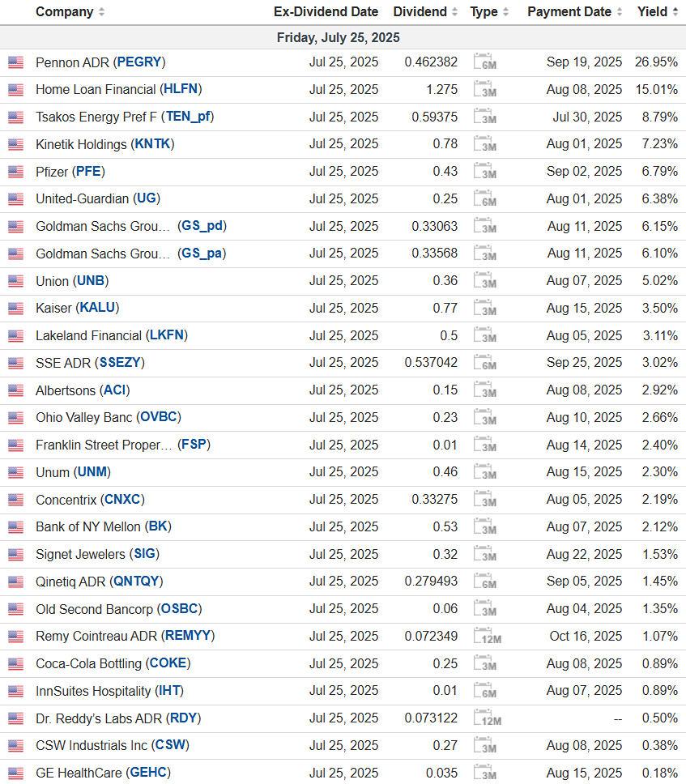Screen dimensions: 686x784
Task: Click the Type column header sort arrows
Action: point(505,12)
